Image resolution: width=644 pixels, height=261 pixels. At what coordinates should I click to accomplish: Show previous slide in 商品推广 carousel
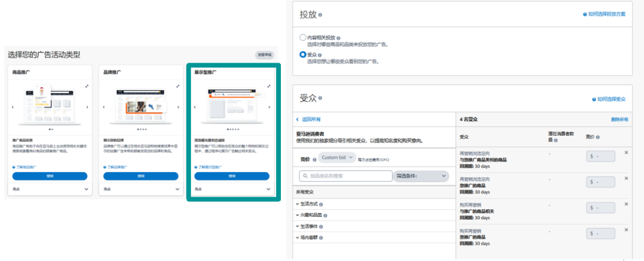[13, 107]
